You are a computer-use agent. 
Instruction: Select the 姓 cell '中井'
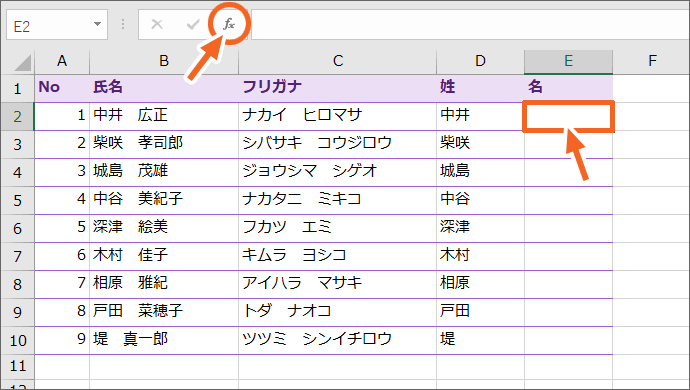coord(480,116)
